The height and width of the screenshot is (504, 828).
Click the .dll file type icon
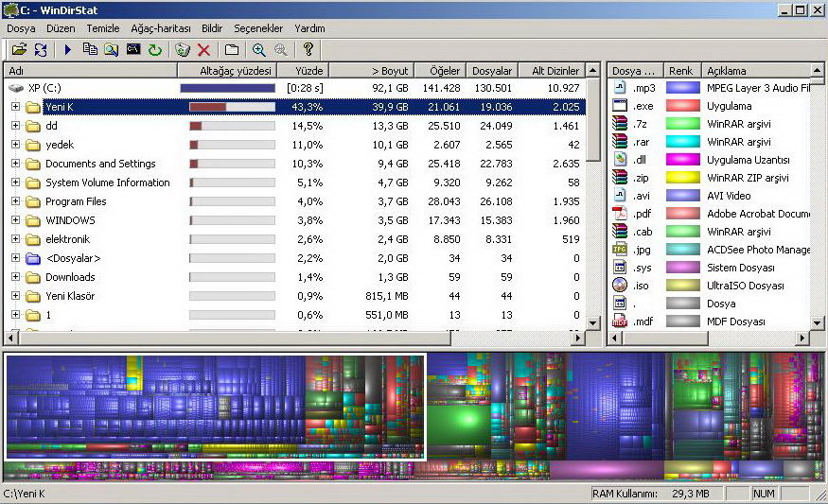click(620, 160)
